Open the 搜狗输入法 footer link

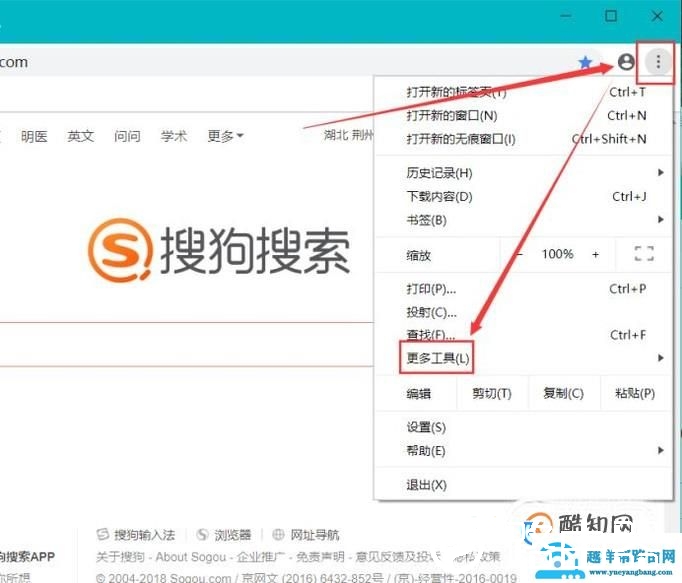144,535
